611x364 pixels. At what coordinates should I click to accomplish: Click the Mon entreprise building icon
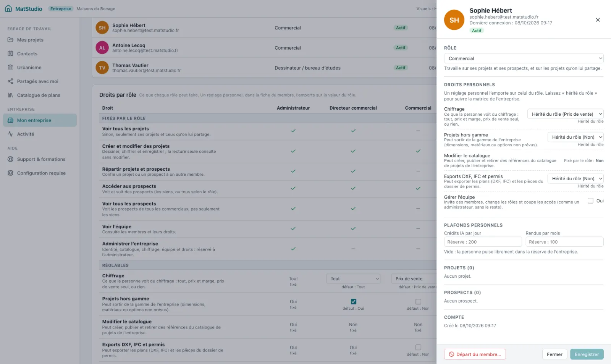point(10,120)
